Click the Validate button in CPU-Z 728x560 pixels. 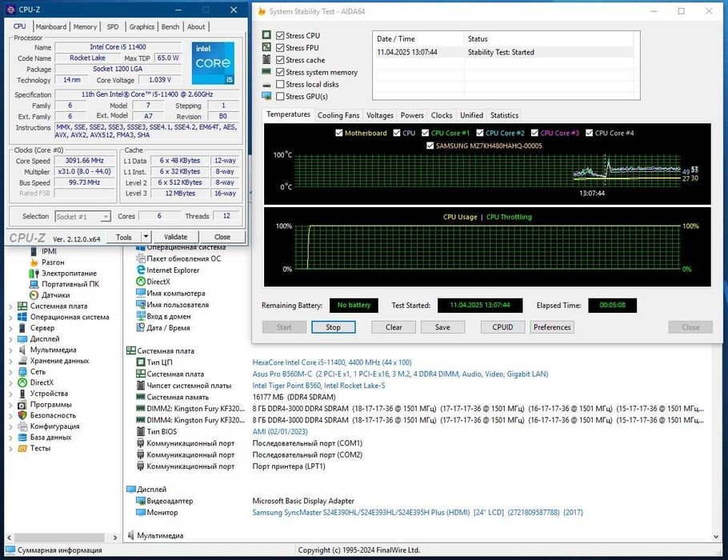coord(175,237)
